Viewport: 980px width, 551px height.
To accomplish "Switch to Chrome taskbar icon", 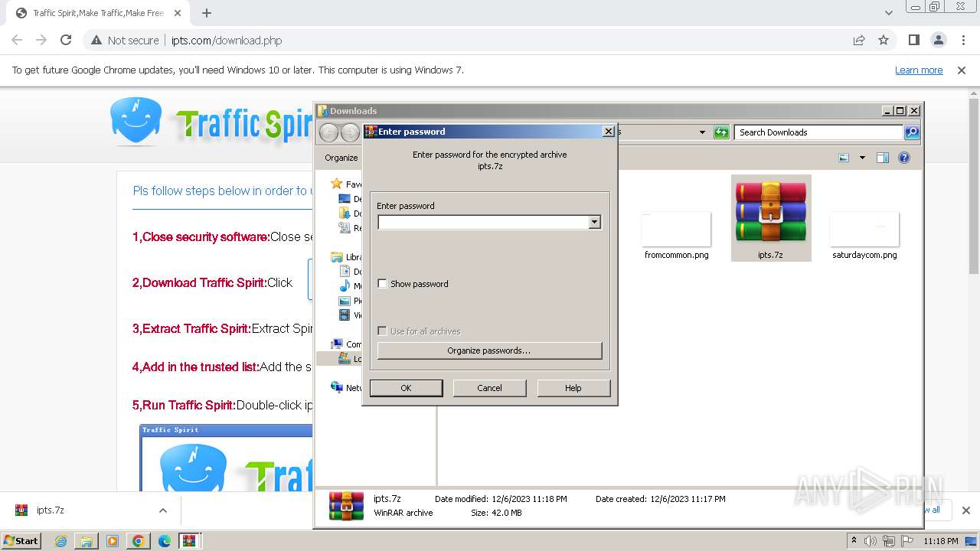I will coord(138,541).
